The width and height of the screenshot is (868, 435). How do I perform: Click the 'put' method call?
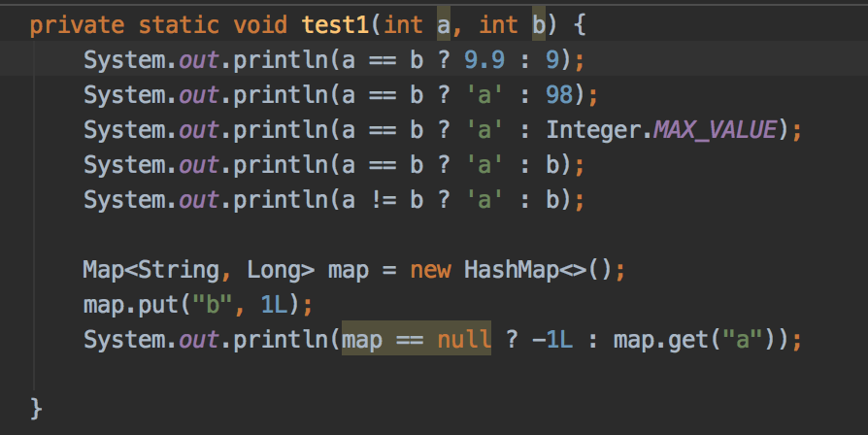point(157,306)
